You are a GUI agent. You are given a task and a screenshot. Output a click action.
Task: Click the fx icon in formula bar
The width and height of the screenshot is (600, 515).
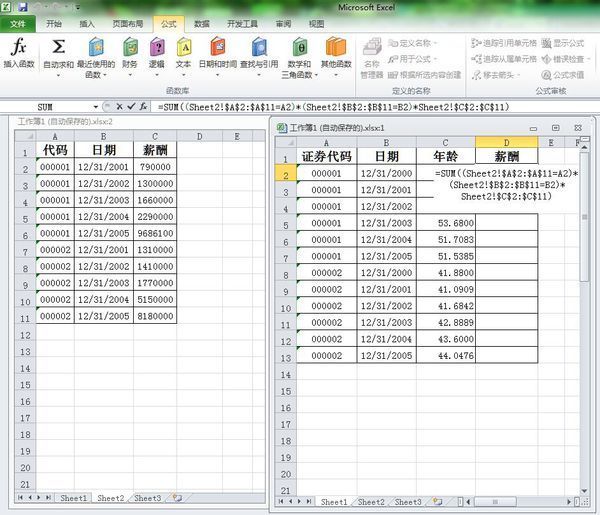[143, 107]
